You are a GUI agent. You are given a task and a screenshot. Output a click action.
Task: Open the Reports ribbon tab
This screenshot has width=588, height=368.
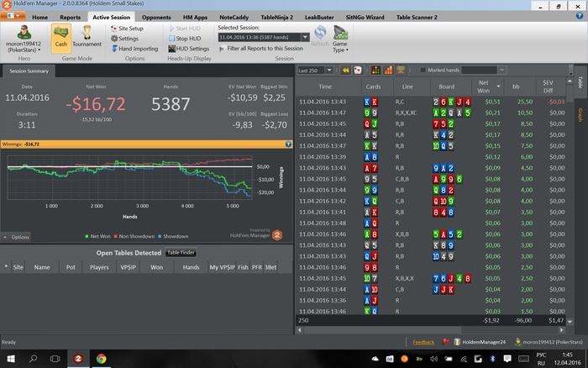(x=70, y=18)
